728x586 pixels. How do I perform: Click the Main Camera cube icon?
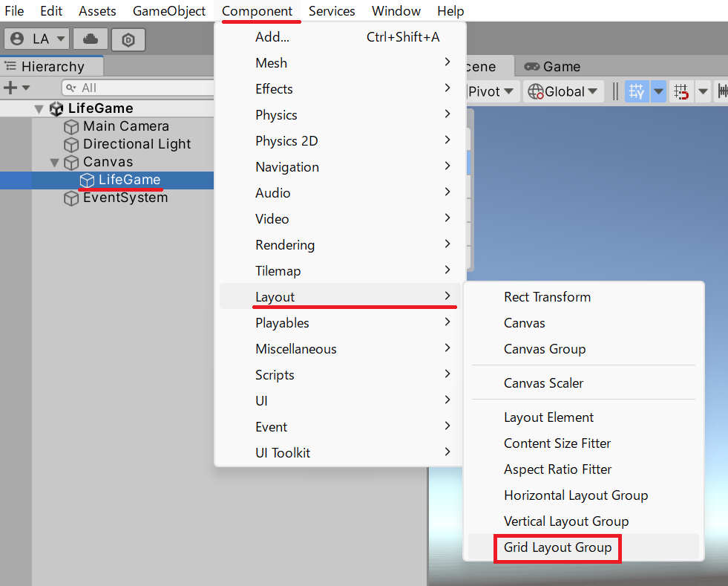click(x=71, y=127)
